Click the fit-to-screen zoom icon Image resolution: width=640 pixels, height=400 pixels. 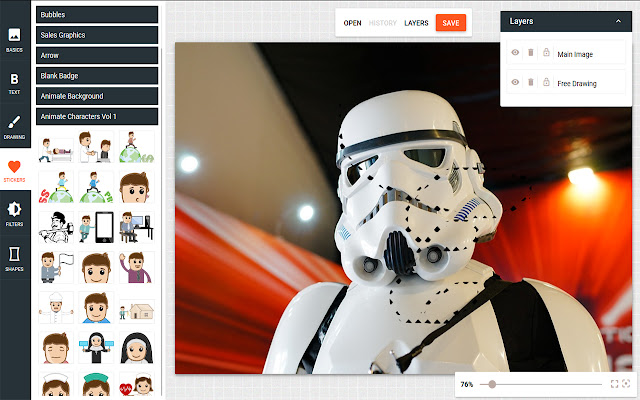pyautogui.click(x=614, y=384)
